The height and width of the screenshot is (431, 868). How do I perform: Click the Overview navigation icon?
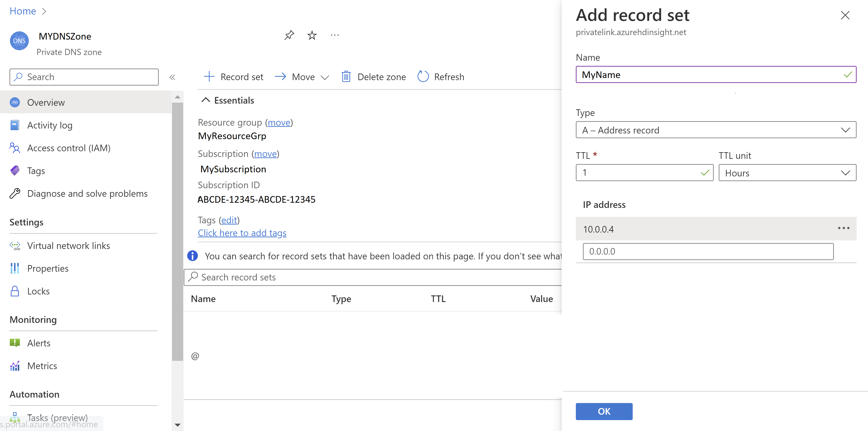[x=15, y=102]
